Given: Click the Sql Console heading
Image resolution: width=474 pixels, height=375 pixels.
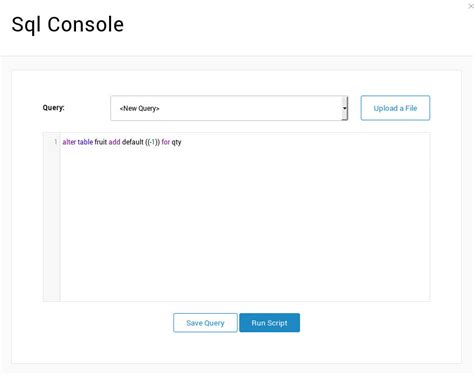Looking at the screenshot, I should [x=68, y=25].
